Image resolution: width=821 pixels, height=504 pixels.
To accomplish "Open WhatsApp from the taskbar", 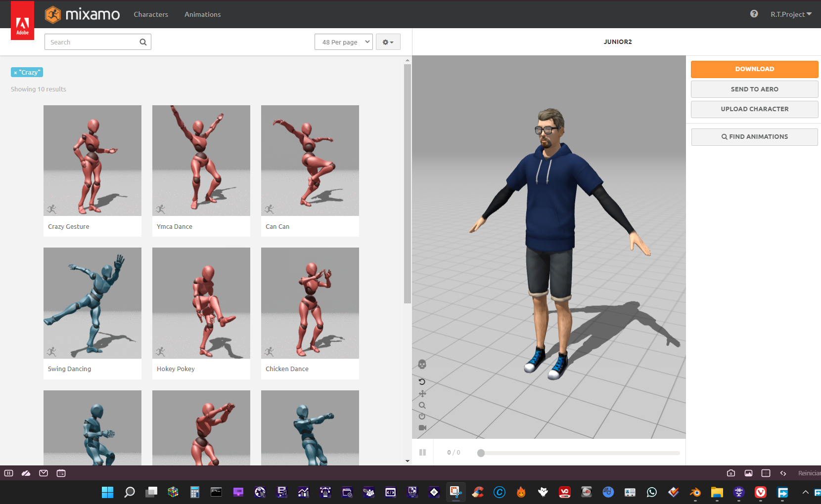I will pos(651,492).
